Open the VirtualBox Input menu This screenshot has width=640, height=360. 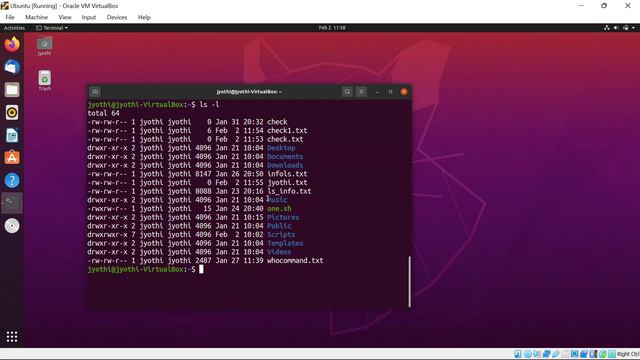coord(89,17)
